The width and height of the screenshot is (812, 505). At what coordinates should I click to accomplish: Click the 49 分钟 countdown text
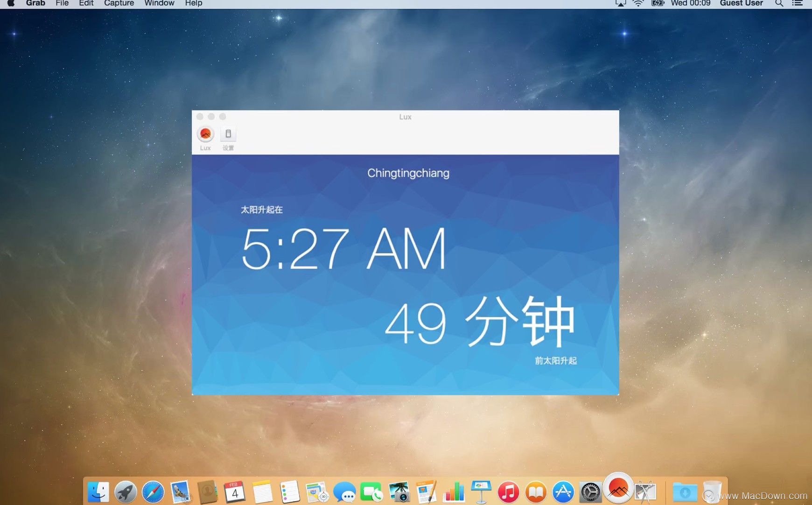(x=480, y=322)
